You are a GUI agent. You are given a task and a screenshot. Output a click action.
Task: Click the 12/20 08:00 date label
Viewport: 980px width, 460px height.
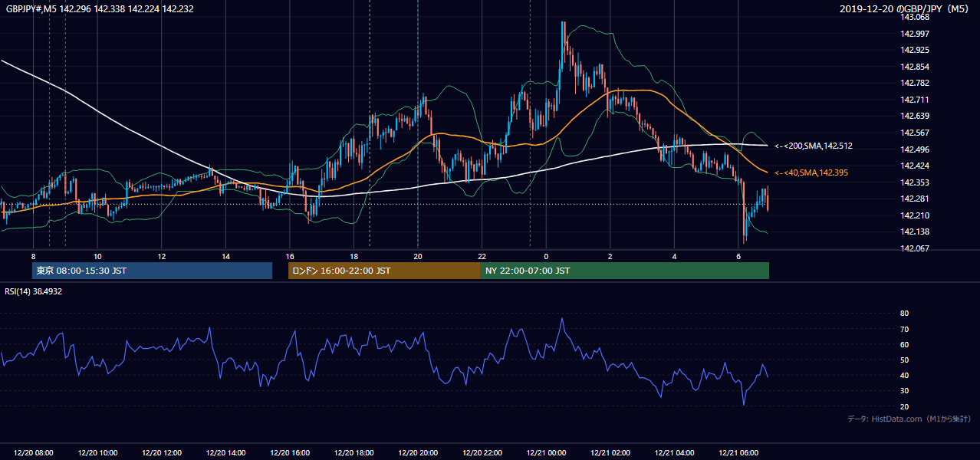tap(33, 453)
